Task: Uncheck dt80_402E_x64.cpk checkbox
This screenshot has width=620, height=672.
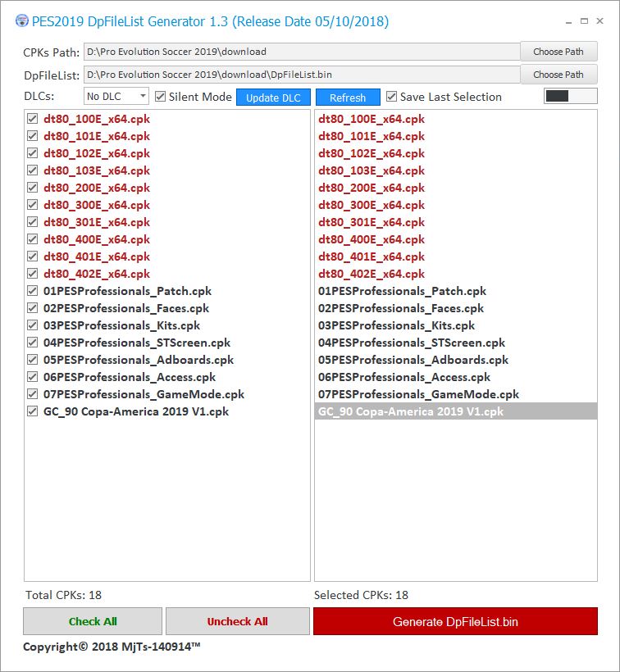Action: coord(32,273)
